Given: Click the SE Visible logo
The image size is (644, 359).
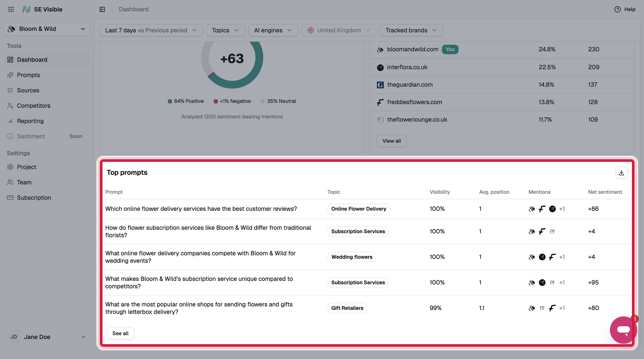Looking at the screenshot, I should pyautogui.click(x=26, y=9).
